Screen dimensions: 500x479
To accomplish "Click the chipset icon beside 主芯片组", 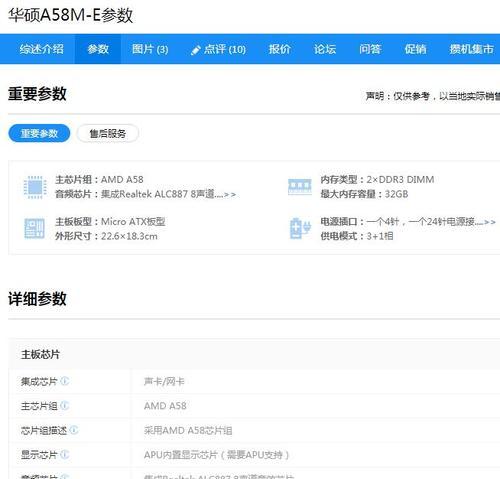I will [35, 187].
